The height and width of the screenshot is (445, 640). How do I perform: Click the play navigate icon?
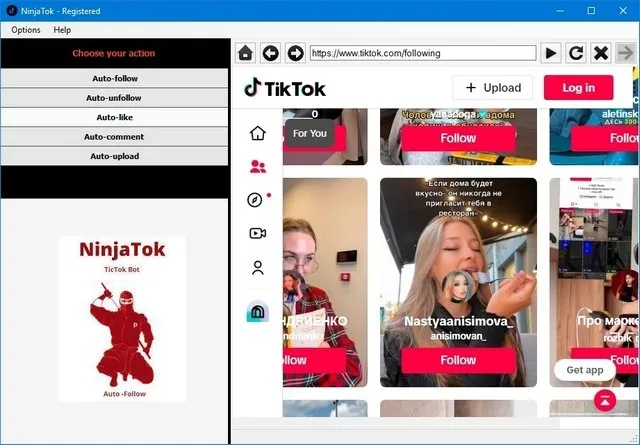(x=551, y=53)
